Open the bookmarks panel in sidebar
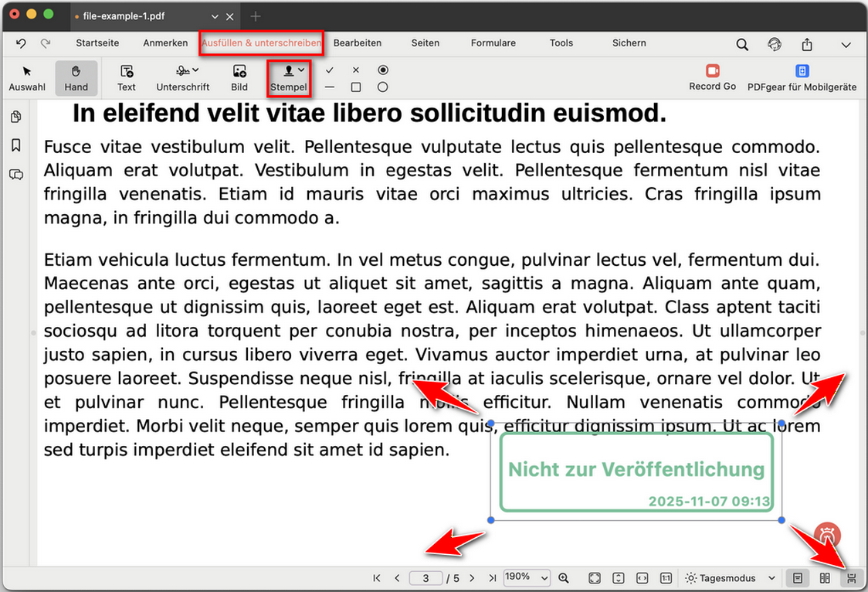 [x=16, y=145]
